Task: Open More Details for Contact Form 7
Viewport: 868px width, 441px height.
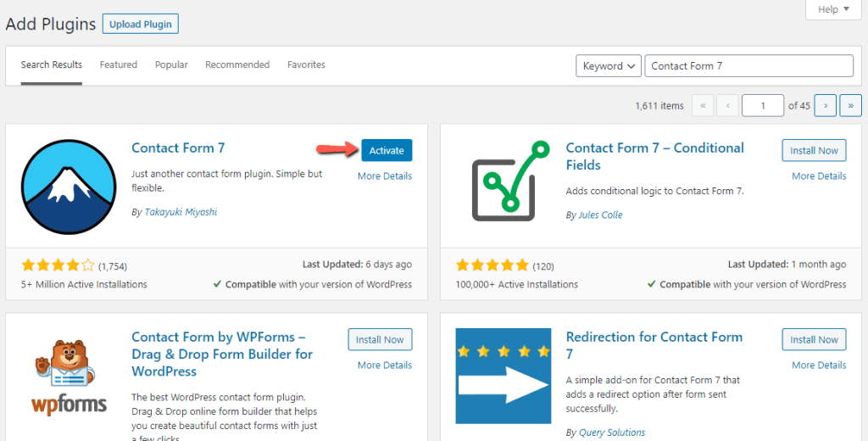Action: click(385, 176)
